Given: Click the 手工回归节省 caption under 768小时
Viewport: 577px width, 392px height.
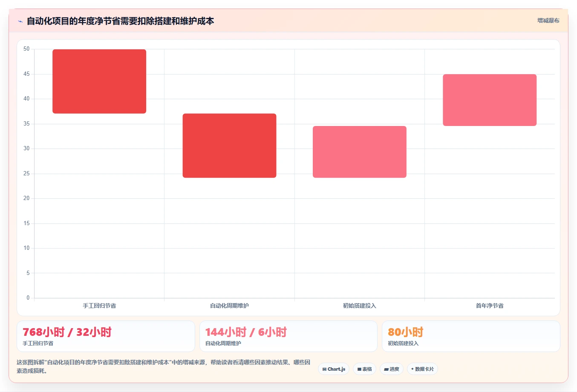Looking at the screenshot, I should (x=38, y=343).
